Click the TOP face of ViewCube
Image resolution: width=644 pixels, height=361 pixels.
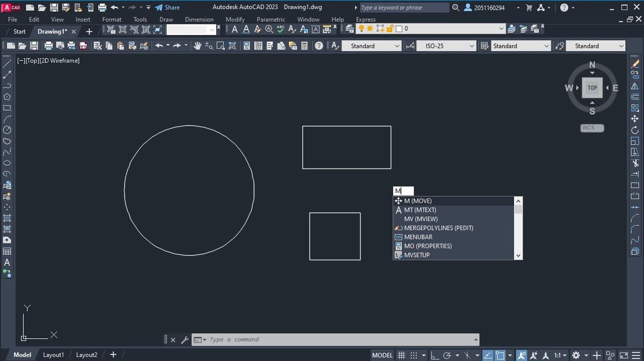(x=592, y=88)
